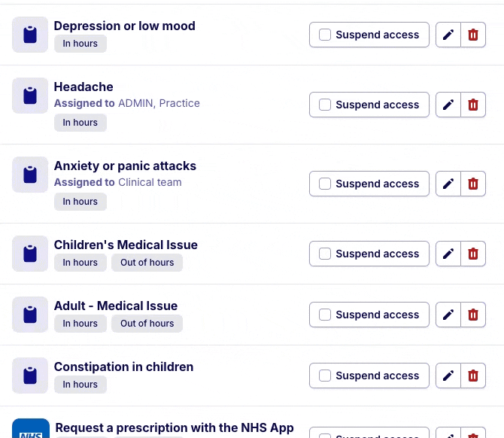Click the clipboard icon beside Headache
The height and width of the screenshot is (438, 504).
(30, 96)
